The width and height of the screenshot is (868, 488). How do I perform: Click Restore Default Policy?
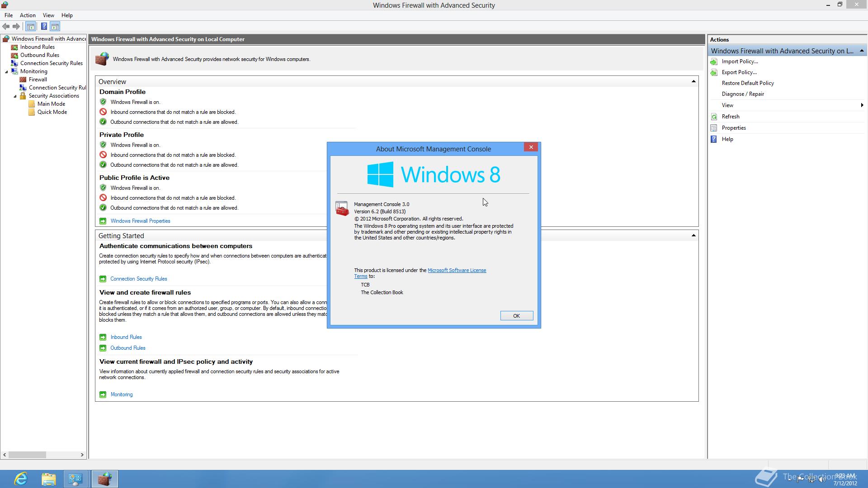748,83
